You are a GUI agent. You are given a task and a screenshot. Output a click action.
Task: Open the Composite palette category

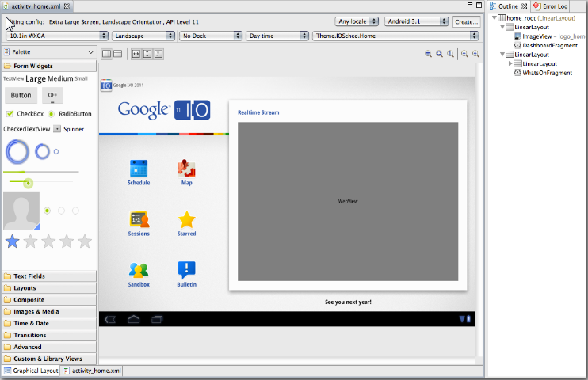coord(49,299)
